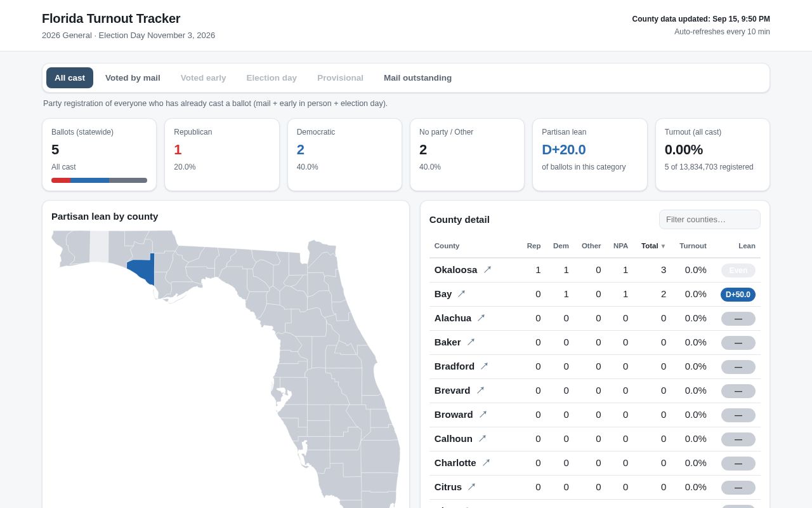812x508 pixels.
Task: Open Brevard county external link arrow
Action: tap(480, 391)
